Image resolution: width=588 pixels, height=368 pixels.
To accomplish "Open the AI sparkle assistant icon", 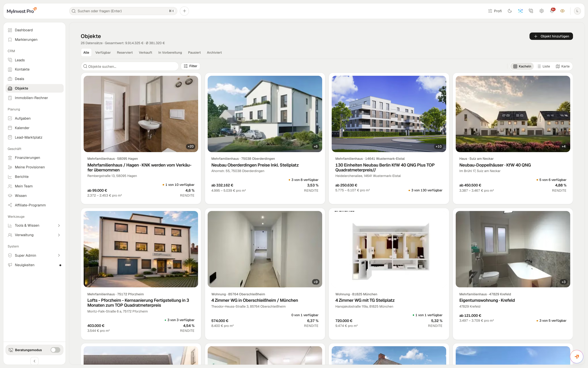I will pos(520,11).
